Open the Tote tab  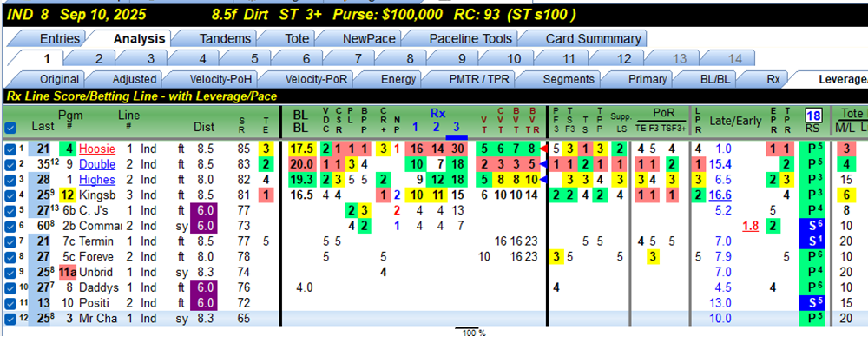pos(297,39)
